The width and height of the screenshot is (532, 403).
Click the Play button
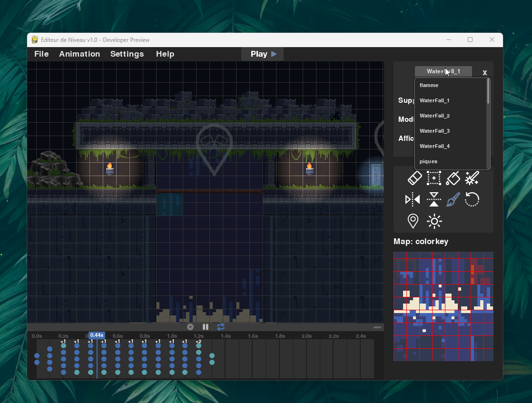(262, 54)
